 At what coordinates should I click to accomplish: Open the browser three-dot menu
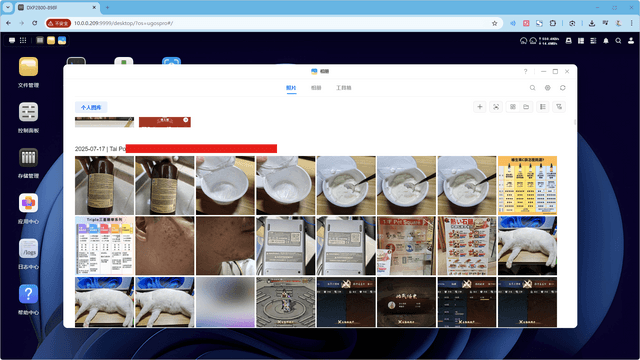pos(632,23)
